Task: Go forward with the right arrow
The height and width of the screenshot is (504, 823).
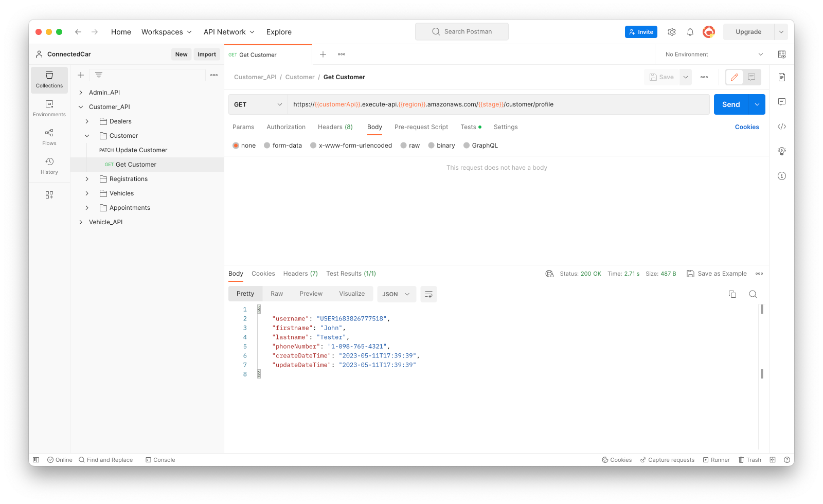Action: tap(95, 32)
